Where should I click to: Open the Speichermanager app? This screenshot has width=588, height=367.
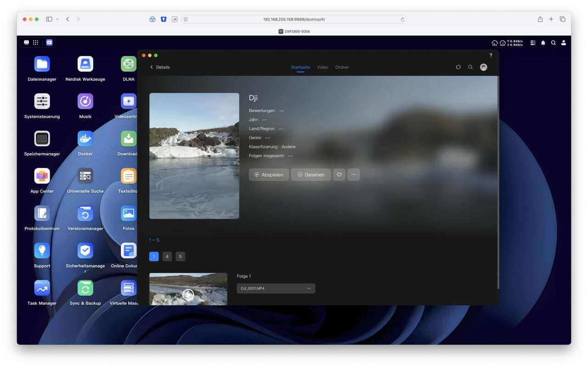click(x=42, y=138)
